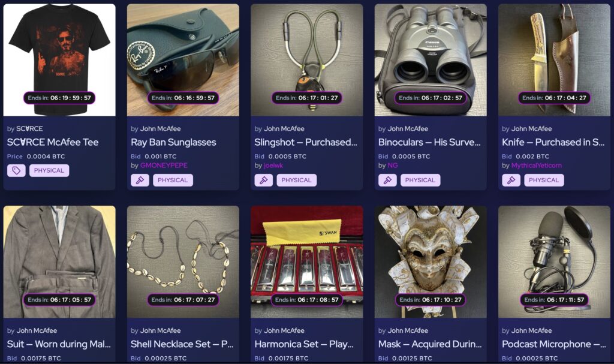The width and height of the screenshot is (614, 364).
Task: Click the PHYSICAL badge on the Knife listing
Action: [x=544, y=181]
